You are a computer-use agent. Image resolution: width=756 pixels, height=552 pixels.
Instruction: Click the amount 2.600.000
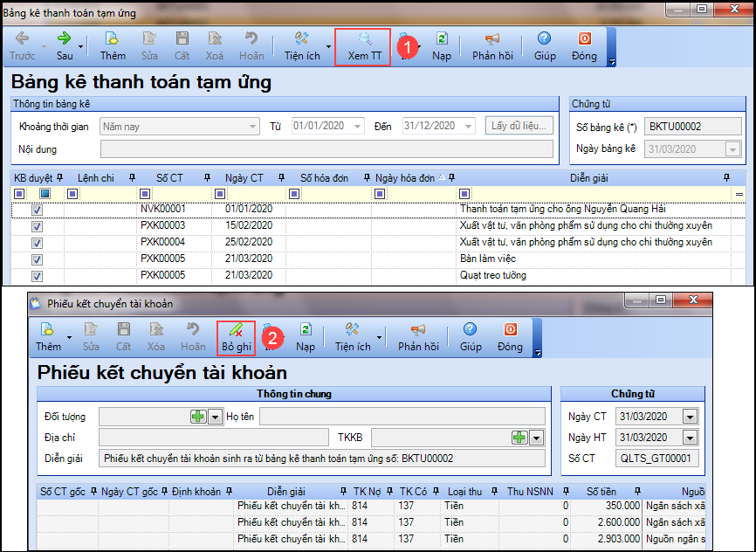(x=619, y=522)
